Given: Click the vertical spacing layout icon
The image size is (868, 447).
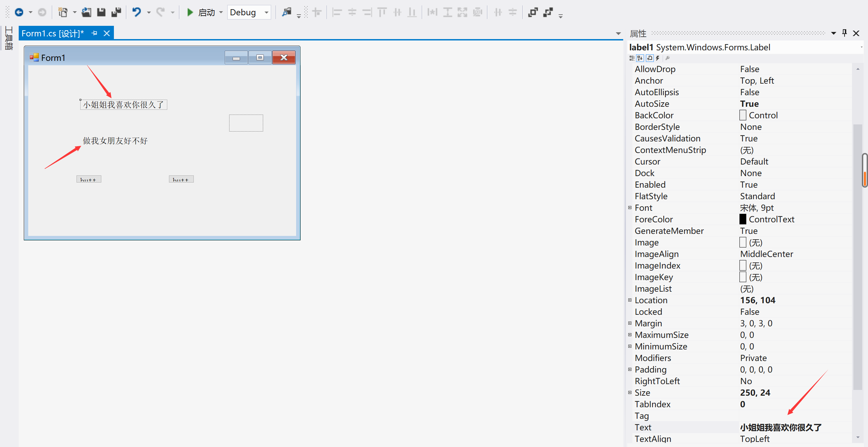Looking at the screenshot, I should 513,13.
